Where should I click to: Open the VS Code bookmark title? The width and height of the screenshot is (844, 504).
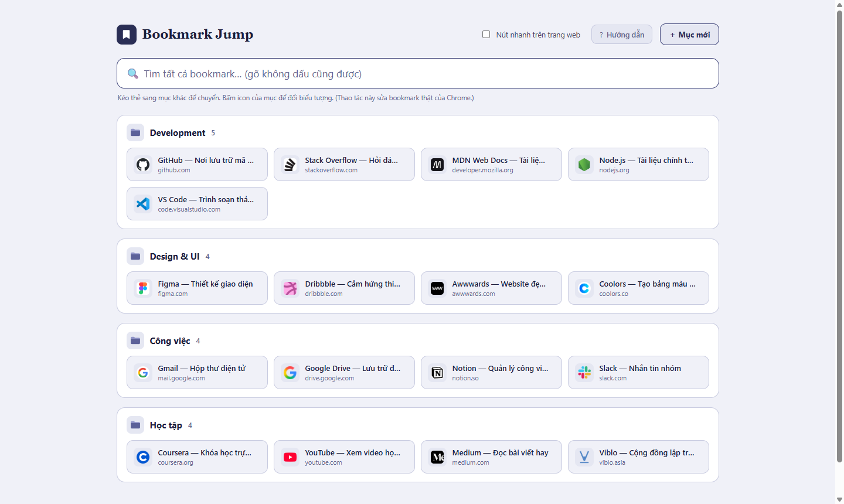pyautogui.click(x=206, y=199)
